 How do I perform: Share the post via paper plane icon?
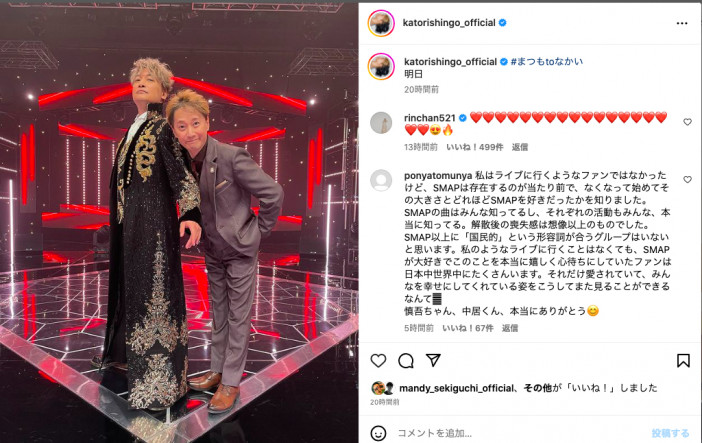pos(433,360)
